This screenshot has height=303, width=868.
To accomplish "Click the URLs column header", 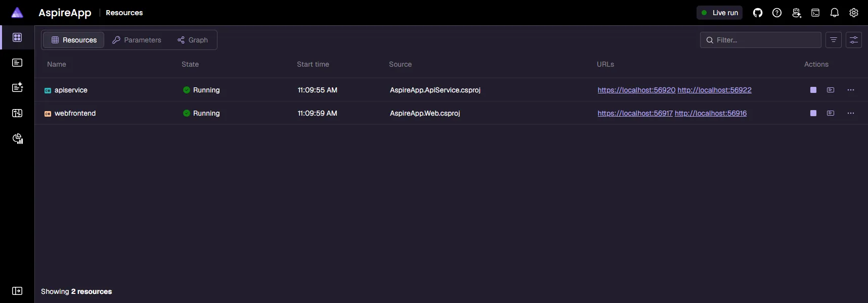I will [x=605, y=64].
